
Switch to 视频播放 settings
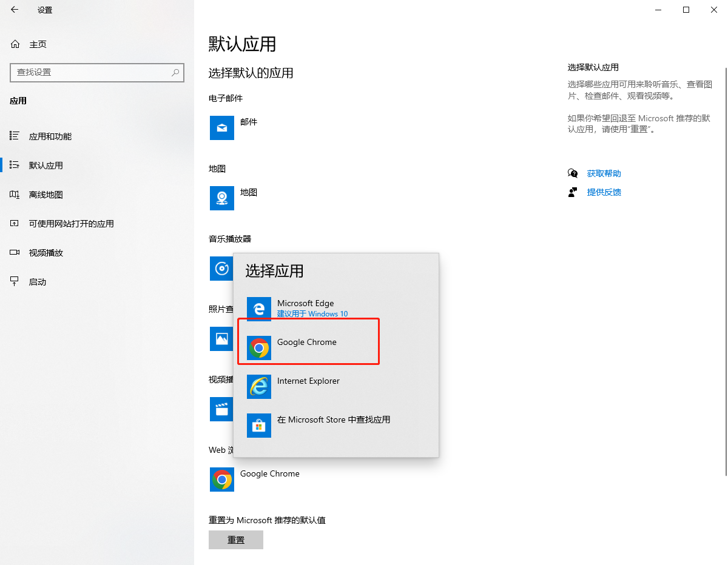(x=46, y=253)
